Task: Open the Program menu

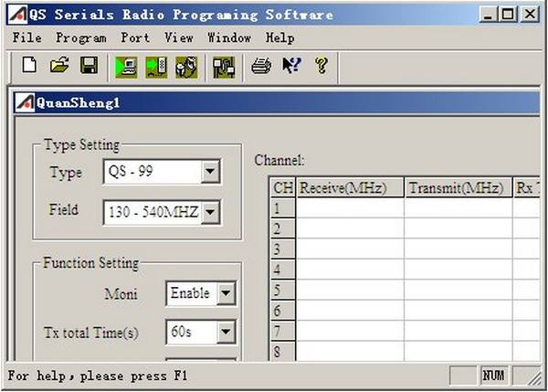Action: pos(81,37)
